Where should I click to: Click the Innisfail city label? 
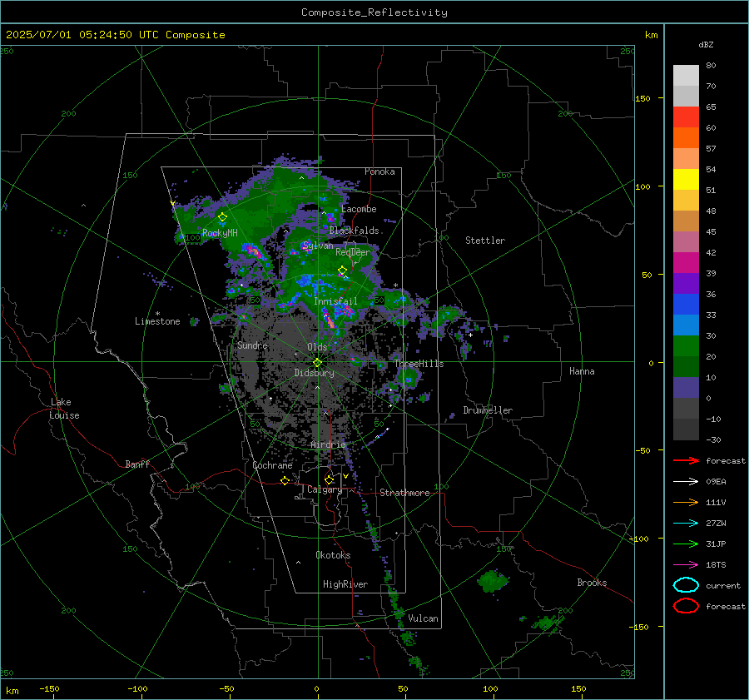(x=335, y=301)
